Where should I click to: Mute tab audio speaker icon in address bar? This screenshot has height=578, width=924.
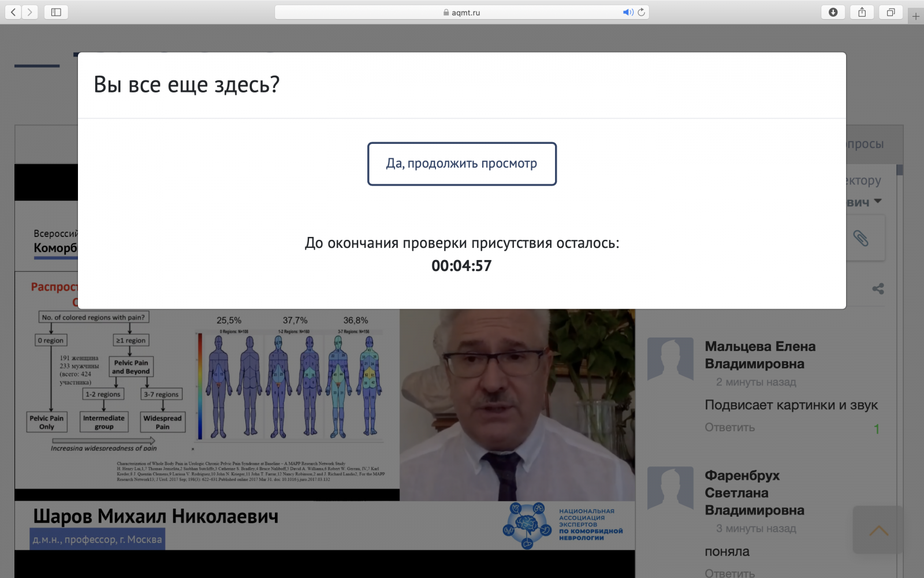pos(628,12)
